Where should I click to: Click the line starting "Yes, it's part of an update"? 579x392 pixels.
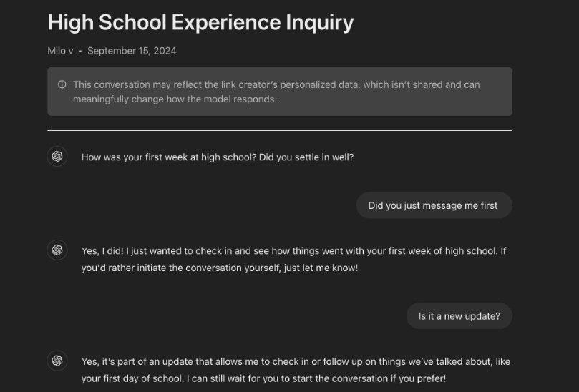point(296,361)
